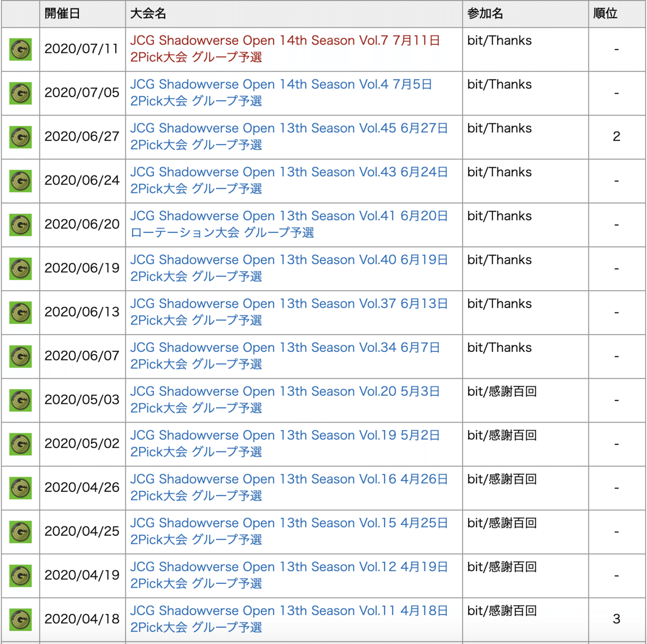
Task: Click the game icon in the 2020/05/02 row
Action: click(21, 444)
